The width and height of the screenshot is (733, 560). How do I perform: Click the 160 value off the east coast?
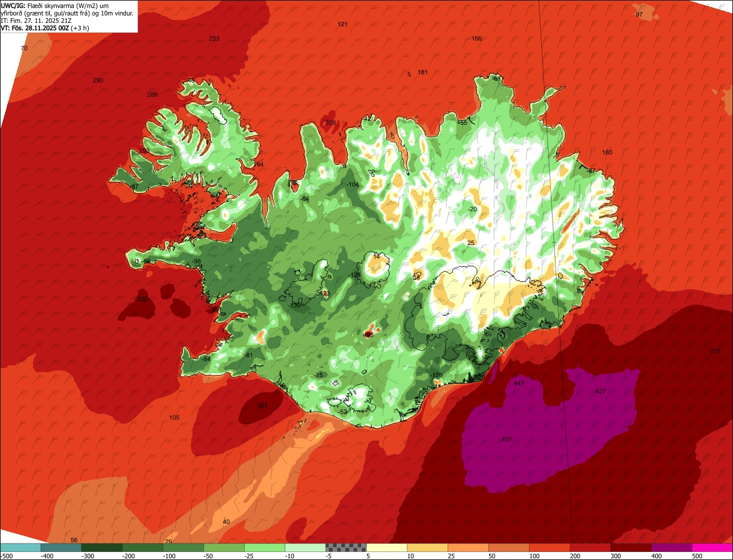point(607,152)
